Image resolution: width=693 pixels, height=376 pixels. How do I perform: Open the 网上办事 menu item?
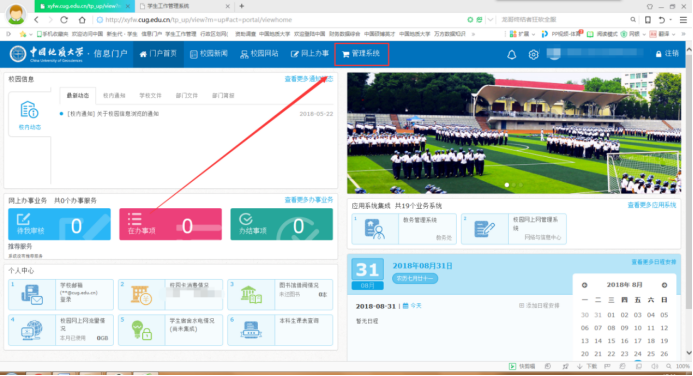pyautogui.click(x=310, y=54)
